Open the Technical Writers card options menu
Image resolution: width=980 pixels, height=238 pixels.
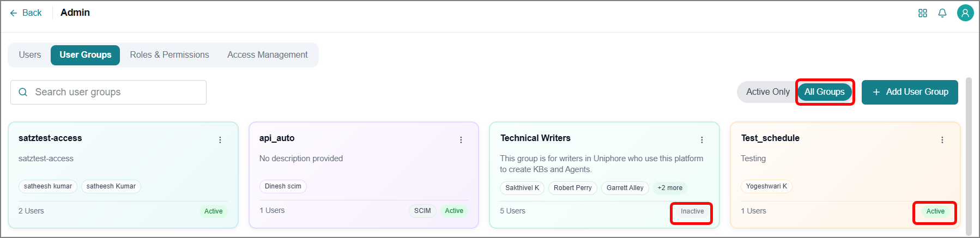pos(702,140)
